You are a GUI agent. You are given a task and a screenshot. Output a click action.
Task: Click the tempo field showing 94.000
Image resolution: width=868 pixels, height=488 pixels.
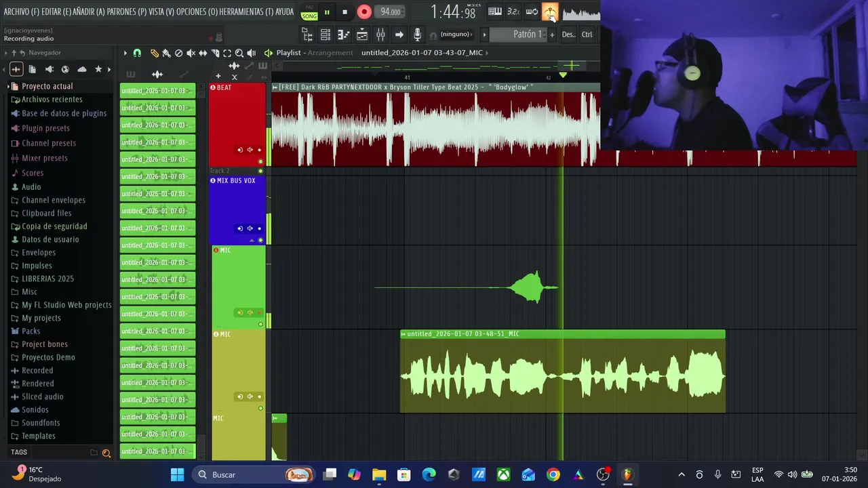click(390, 12)
